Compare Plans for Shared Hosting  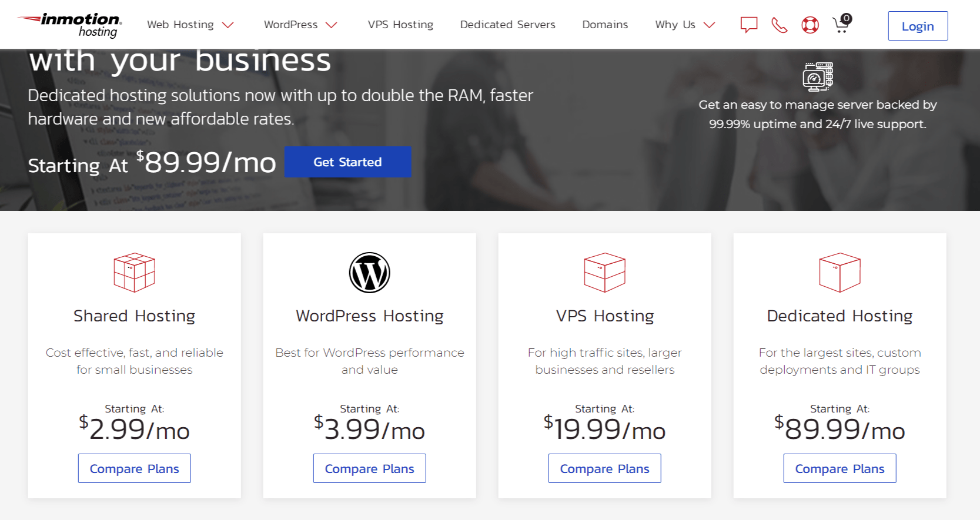pos(134,468)
